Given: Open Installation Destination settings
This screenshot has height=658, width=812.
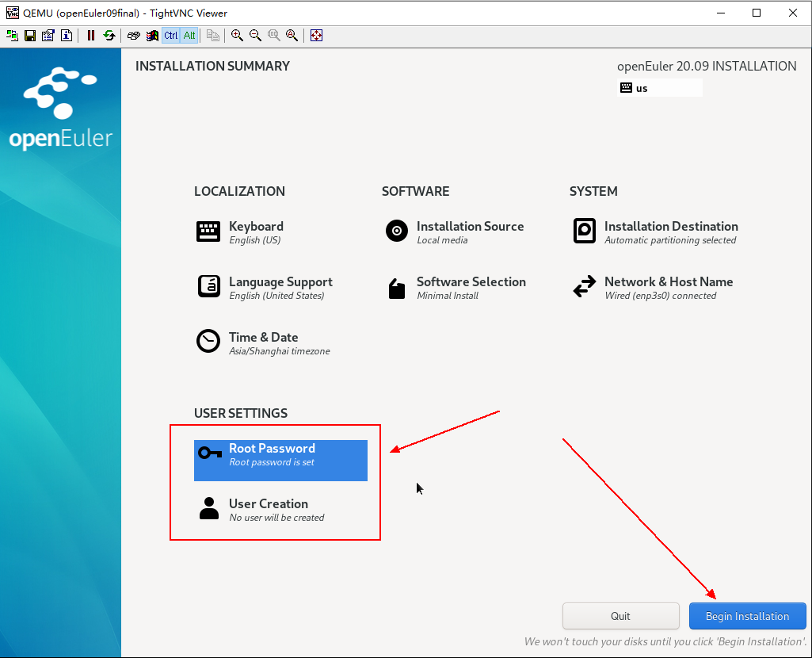Looking at the screenshot, I should [x=670, y=232].
